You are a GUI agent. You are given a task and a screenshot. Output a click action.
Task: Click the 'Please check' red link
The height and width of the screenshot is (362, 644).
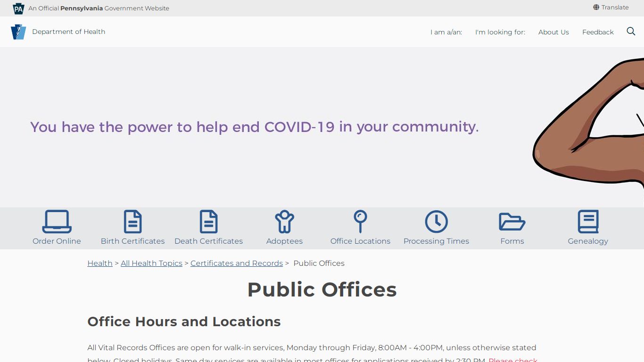513,360
